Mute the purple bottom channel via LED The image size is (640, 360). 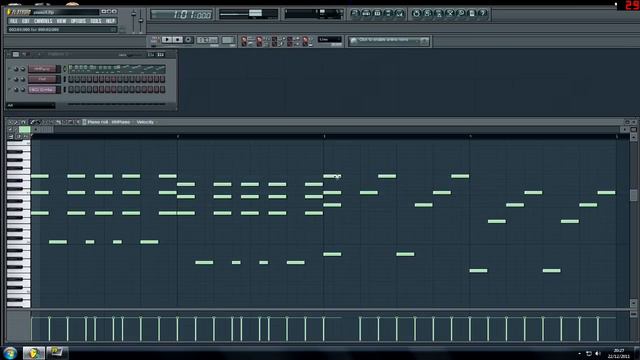click(x=9, y=89)
